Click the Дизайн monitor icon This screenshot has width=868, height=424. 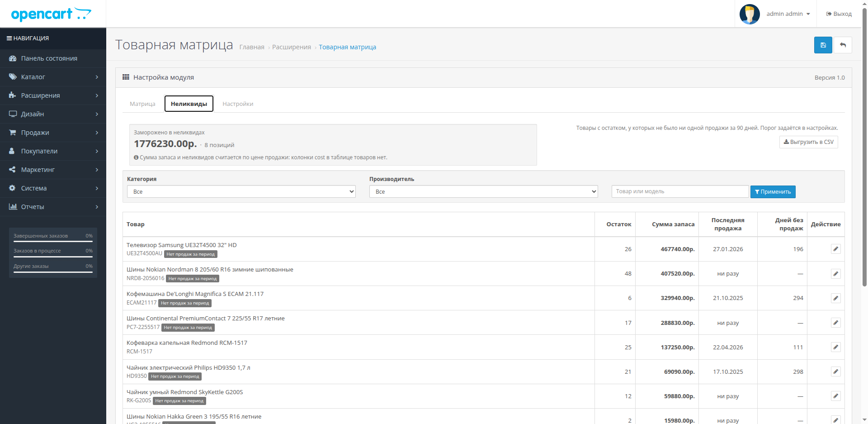(x=13, y=114)
